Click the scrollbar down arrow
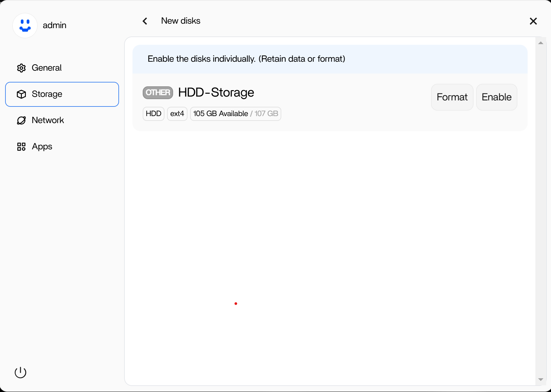 541,380
